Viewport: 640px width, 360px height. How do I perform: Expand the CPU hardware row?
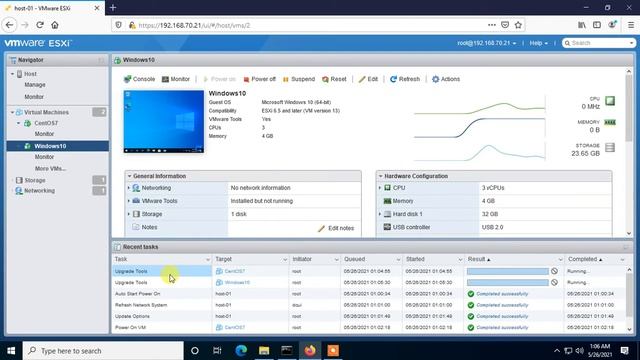point(380,188)
